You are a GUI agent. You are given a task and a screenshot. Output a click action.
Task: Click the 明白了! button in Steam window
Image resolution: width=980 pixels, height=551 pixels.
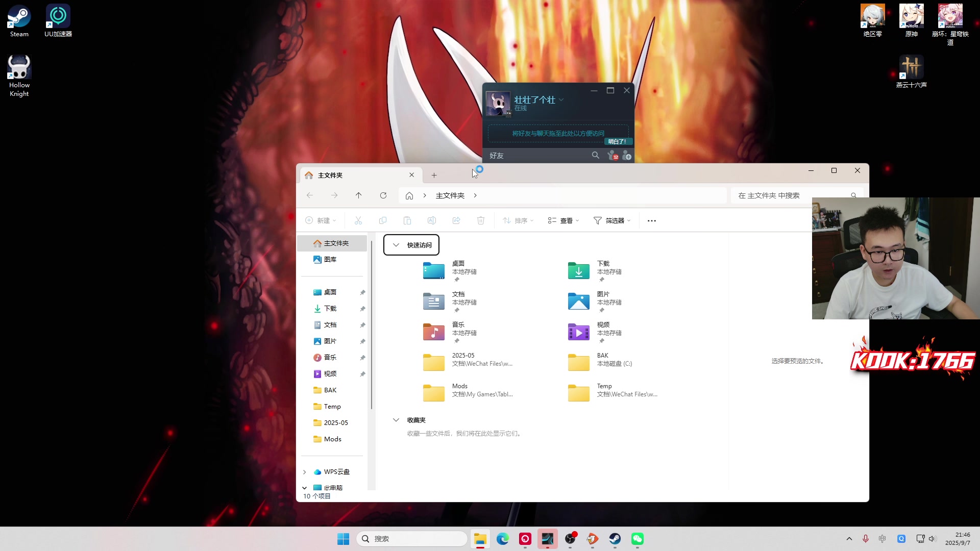pyautogui.click(x=618, y=141)
